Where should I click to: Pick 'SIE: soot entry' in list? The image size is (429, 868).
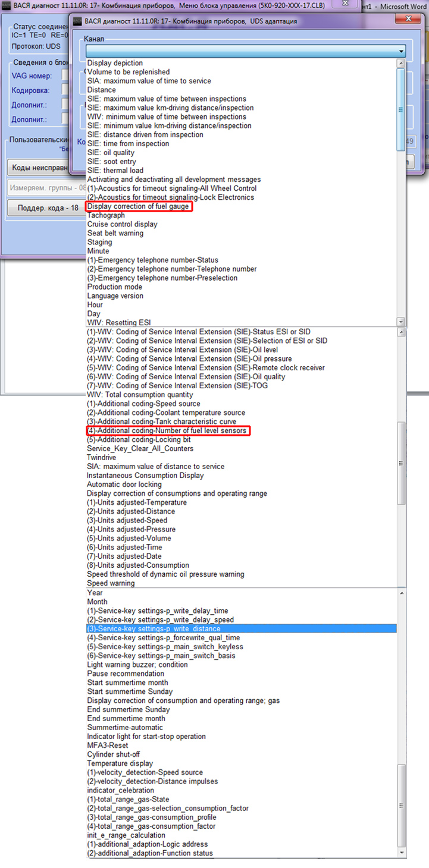point(111,161)
